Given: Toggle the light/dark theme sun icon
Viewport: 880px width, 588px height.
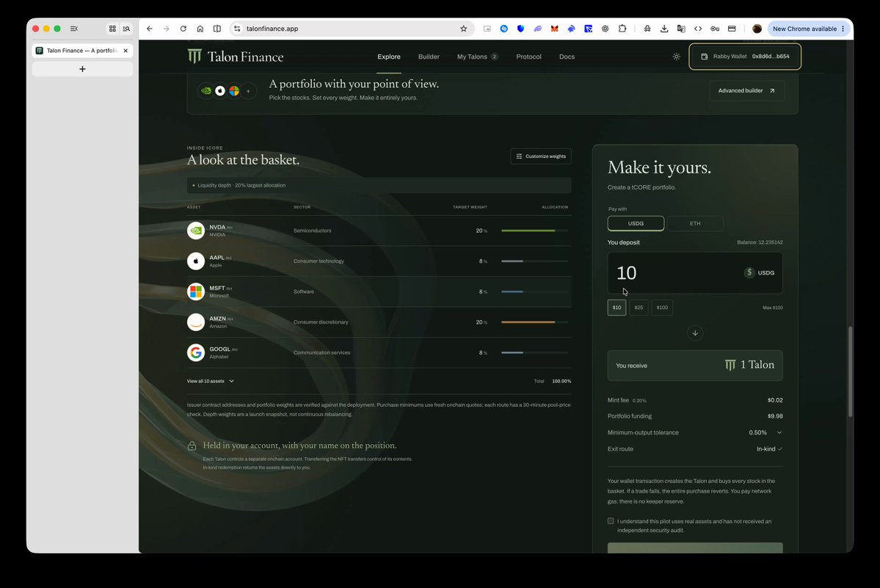Looking at the screenshot, I should click(x=676, y=57).
